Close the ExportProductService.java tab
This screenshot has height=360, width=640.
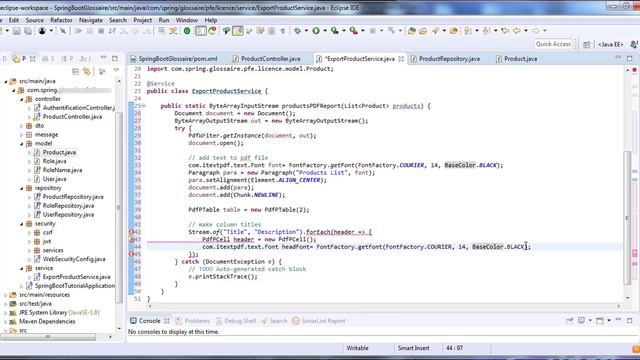tap(401, 59)
